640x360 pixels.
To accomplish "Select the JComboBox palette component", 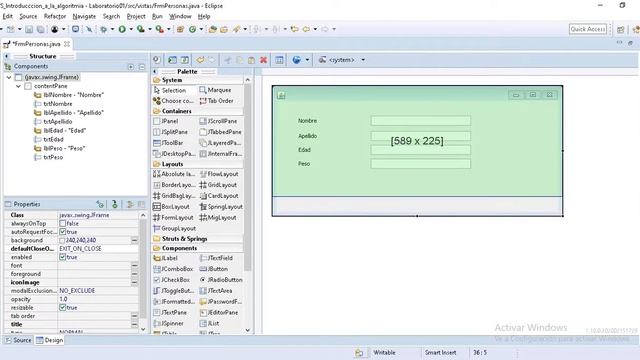I will coord(173,269).
